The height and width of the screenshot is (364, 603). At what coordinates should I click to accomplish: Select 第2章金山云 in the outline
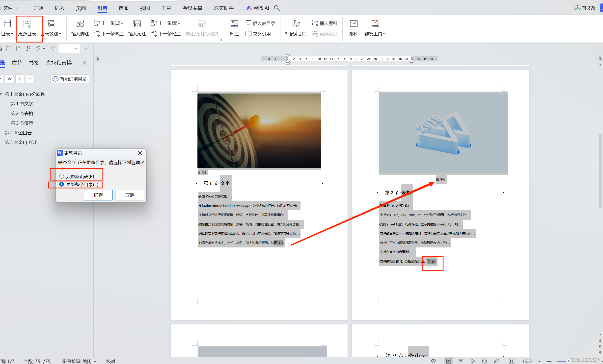pos(18,133)
